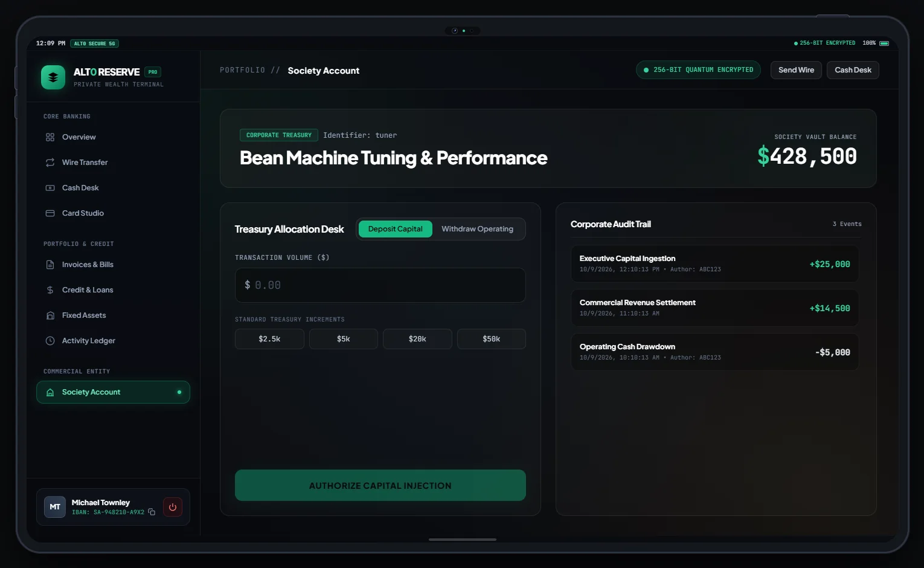Click the PRO badge beside Alto Reserve
The image size is (924, 568).
(153, 72)
